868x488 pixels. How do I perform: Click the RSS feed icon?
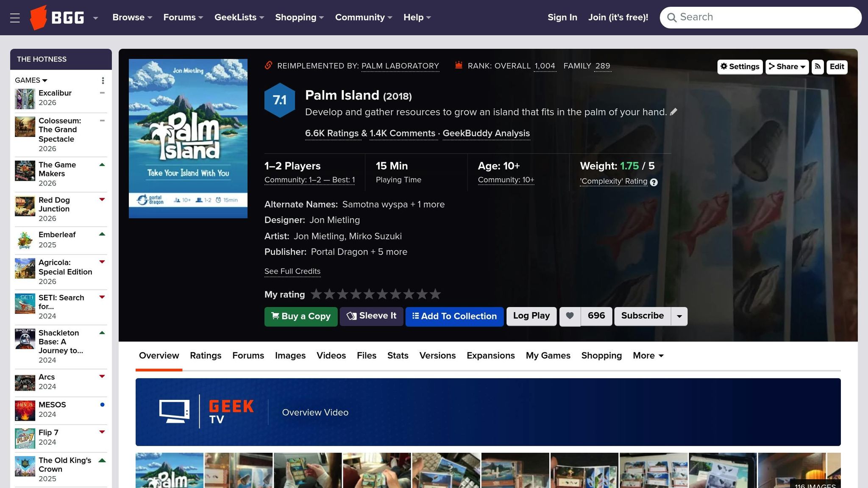point(818,67)
